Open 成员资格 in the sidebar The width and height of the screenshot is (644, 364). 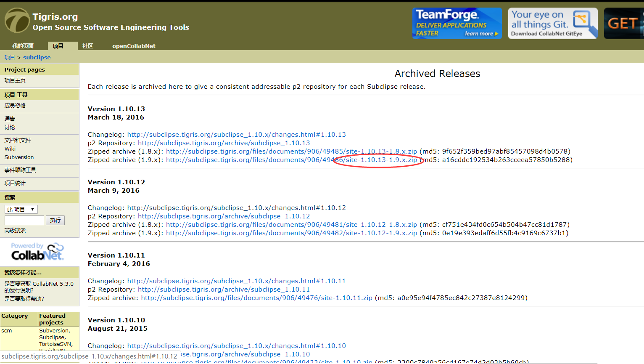15,106
